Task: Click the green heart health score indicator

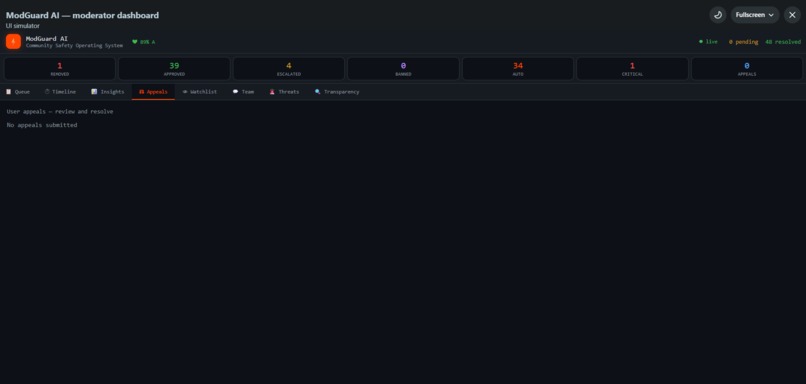Action: (x=143, y=42)
